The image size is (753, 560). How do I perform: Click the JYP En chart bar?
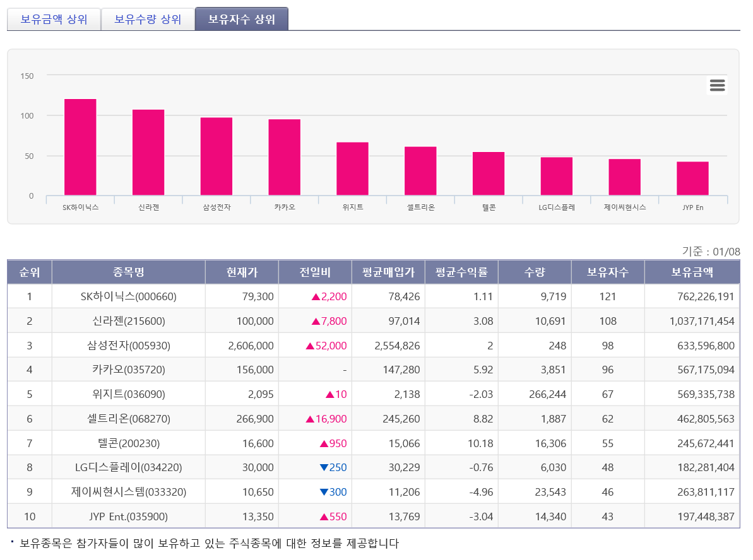(692, 178)
